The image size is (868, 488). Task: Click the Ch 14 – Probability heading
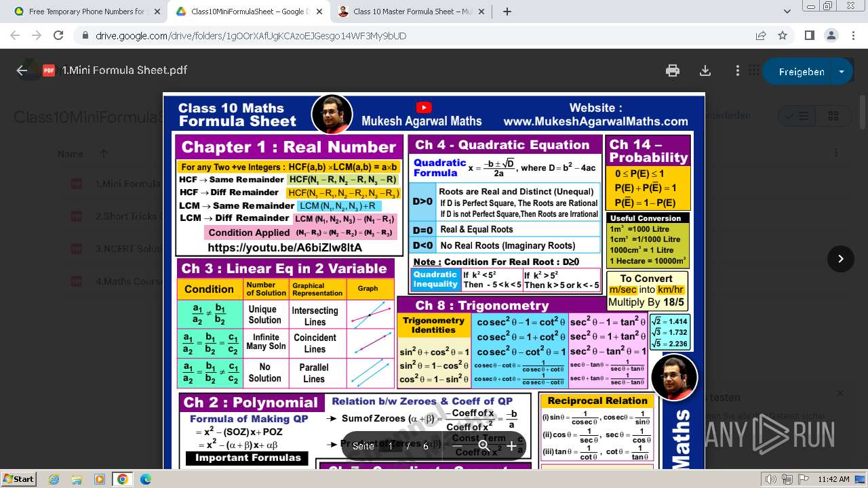pyautogui.click(x=648, y=150)
